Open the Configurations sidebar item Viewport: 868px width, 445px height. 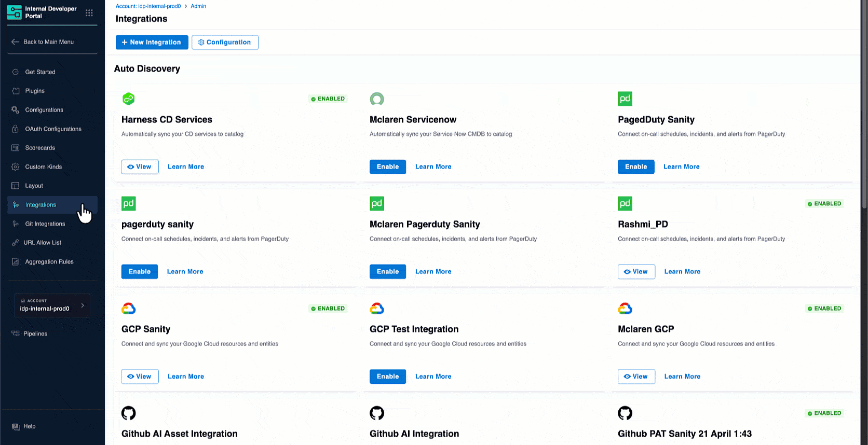click(x=44, y=110)
